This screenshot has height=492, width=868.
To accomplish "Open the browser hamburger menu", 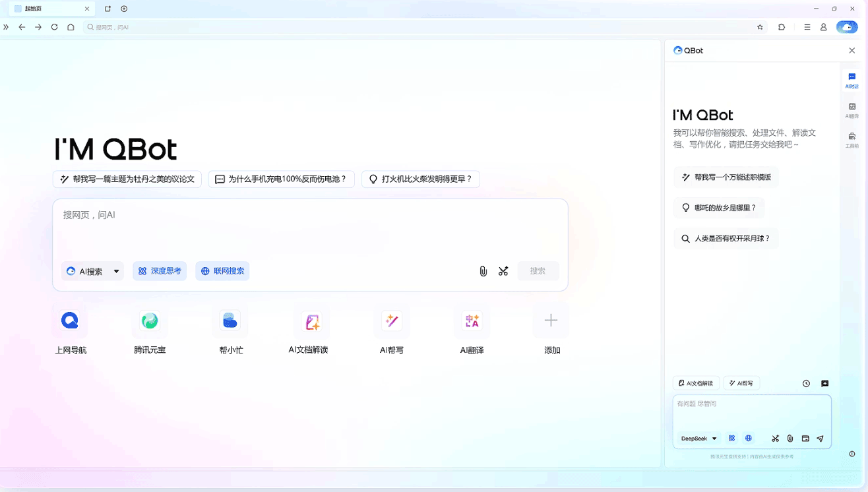I will 807,27.
